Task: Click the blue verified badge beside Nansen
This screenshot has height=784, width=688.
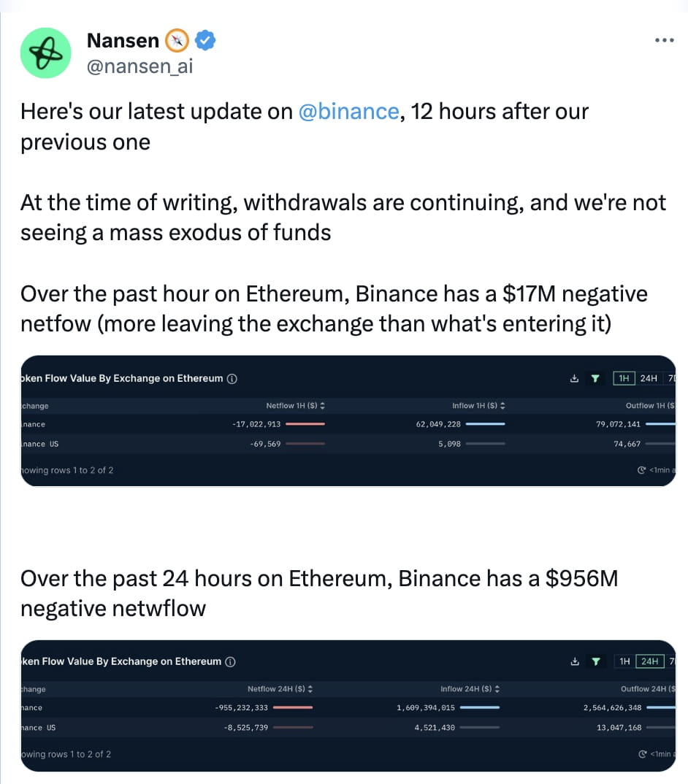Action: (x=206, y=41)
